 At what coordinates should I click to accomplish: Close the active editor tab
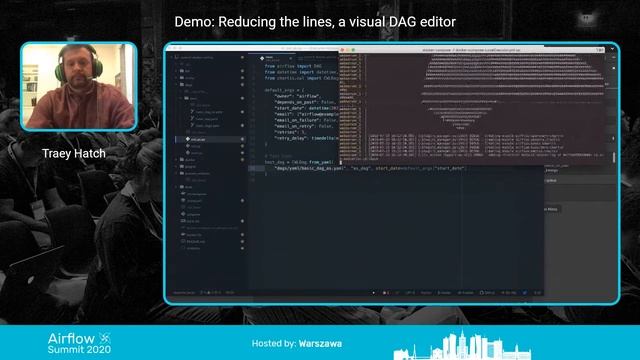tap(291, 58)
